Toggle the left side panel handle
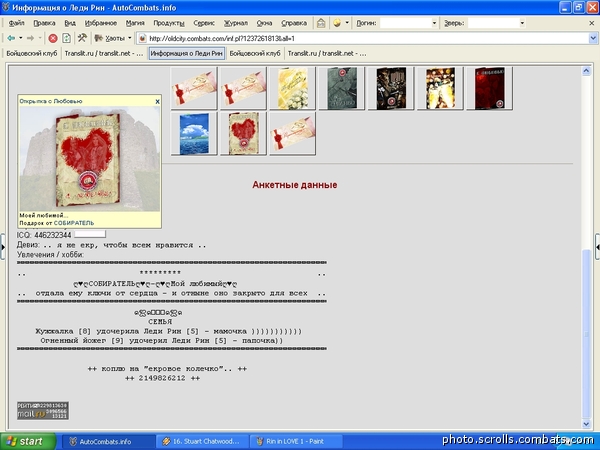 coord(2,247)
